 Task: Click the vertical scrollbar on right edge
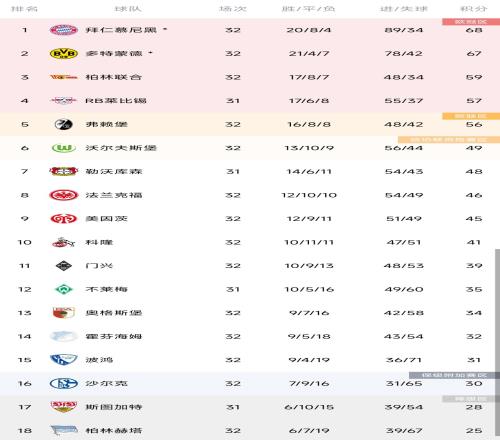(497, 343)
